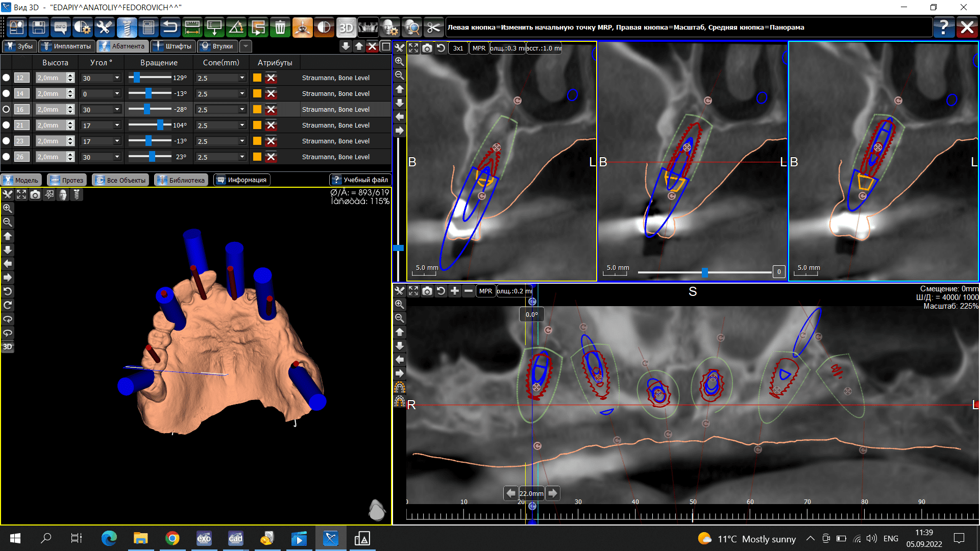Viewport: 980px width, 551px height.
Task: Select radio button for tooth 26
Action: click(6, 157)
